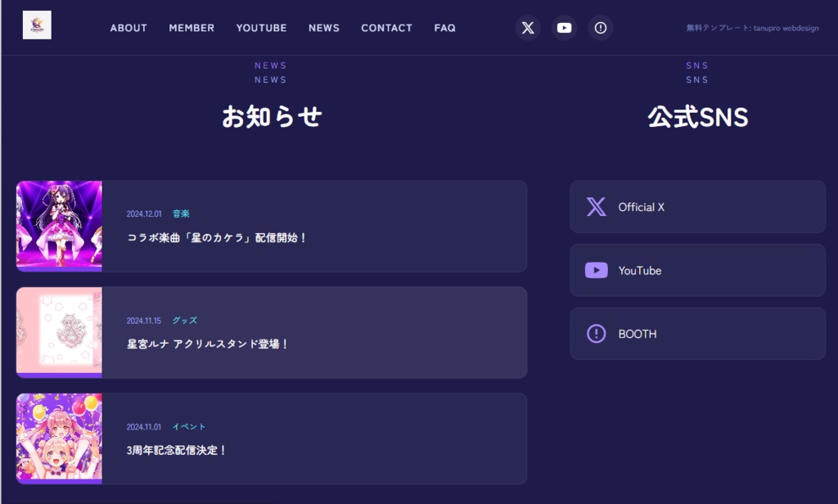Open the NEWS navigation item
Image resolution: width=838 pixels, height=504 pixels.
pos(324,28)
